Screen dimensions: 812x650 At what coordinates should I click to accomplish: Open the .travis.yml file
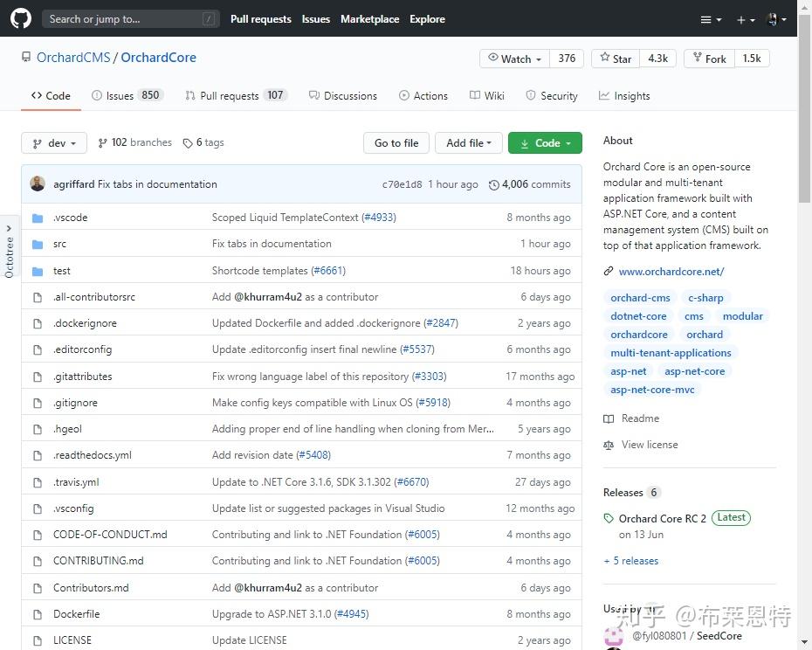coord(76,482)
